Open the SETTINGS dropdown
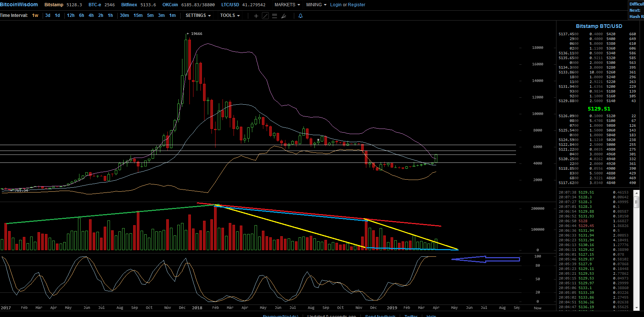The height and width of the screenshot is (317, 644). click(198, 15)
